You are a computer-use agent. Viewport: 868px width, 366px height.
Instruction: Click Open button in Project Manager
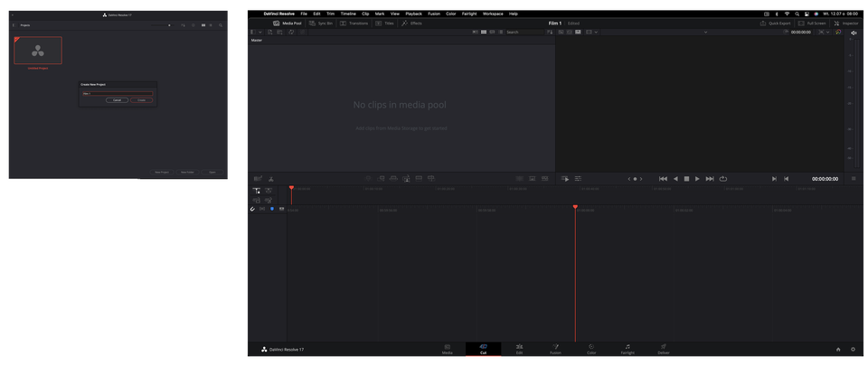[212, 172]
